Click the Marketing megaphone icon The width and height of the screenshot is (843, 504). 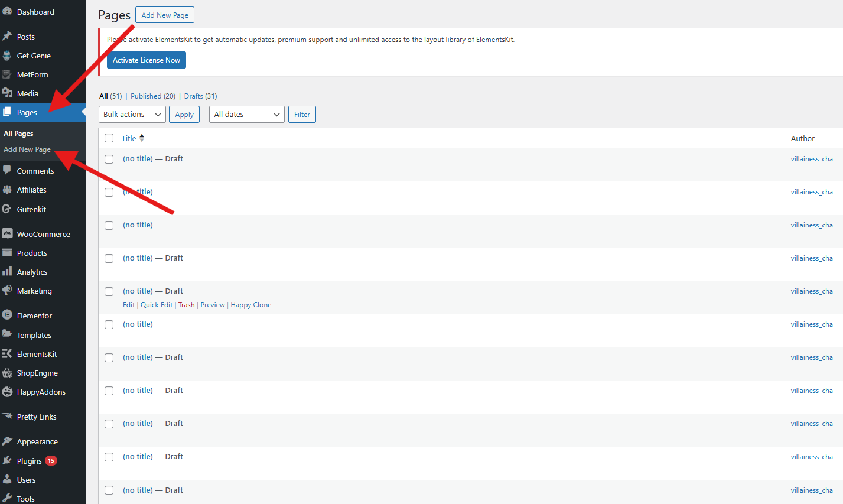point(7,291)
